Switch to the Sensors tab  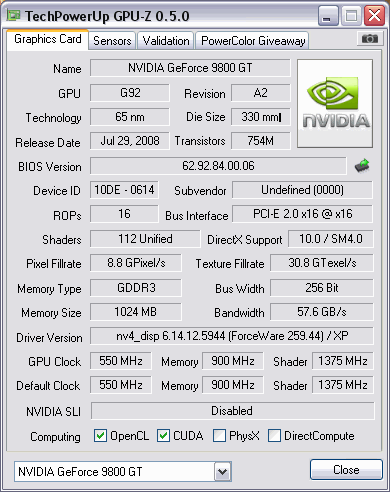click(112, 41)
